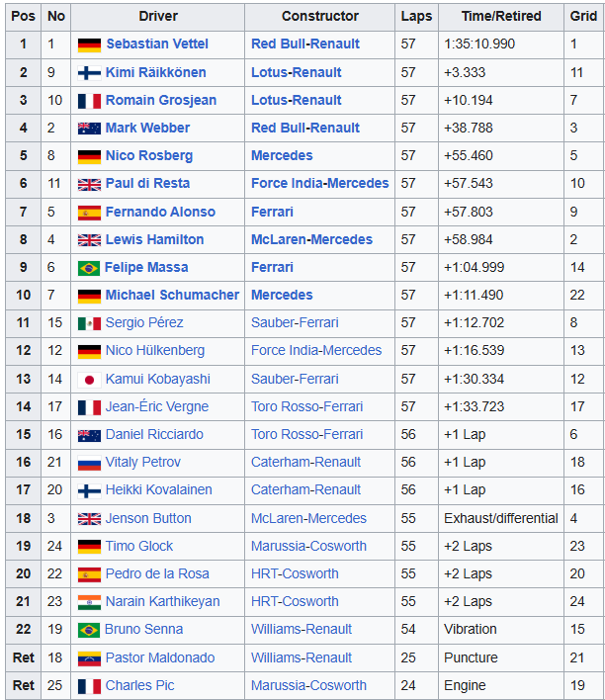This screenshot has width=605, height=700.
Task: Click the Japanese flag beside Kamui Kobayashi
Action: pos(89,380)
